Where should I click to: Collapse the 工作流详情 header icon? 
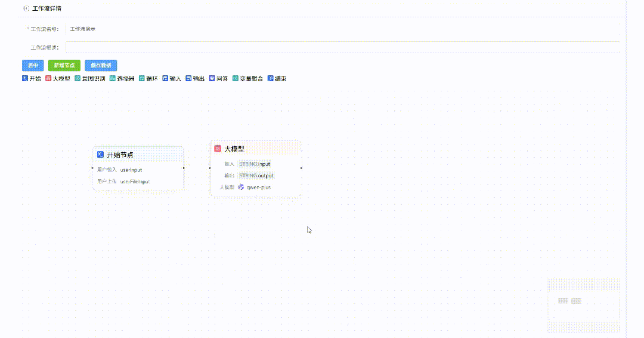[26, 9]
